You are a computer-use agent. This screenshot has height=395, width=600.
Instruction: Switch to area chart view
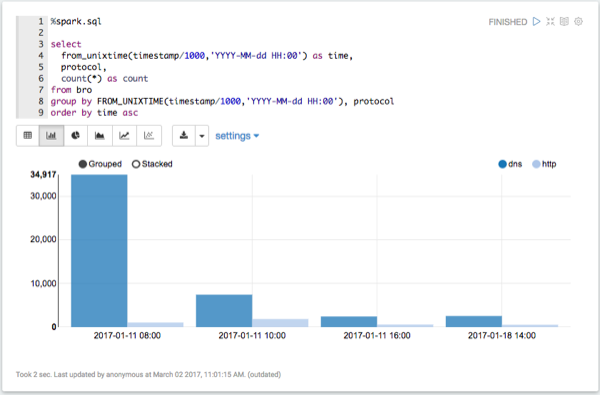click(100, 135)
